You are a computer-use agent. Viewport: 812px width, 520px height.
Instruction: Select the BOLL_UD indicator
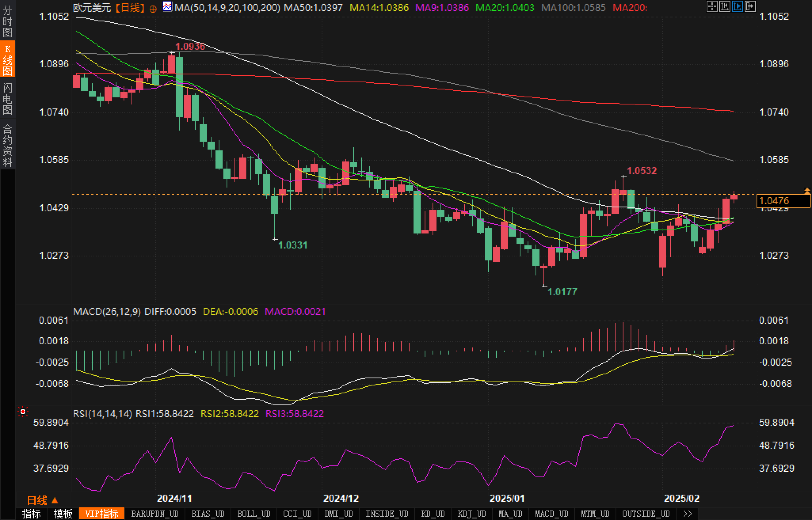pos(254,514)
